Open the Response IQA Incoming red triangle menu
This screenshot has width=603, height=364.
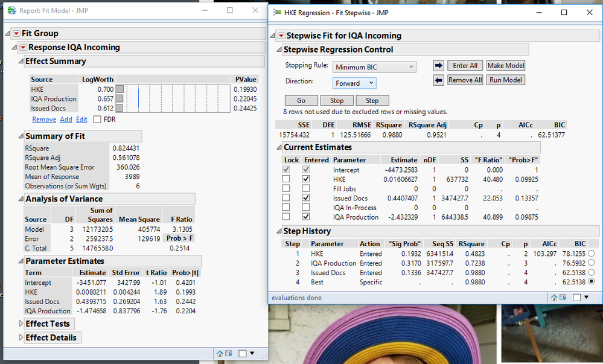click(23, 48)
